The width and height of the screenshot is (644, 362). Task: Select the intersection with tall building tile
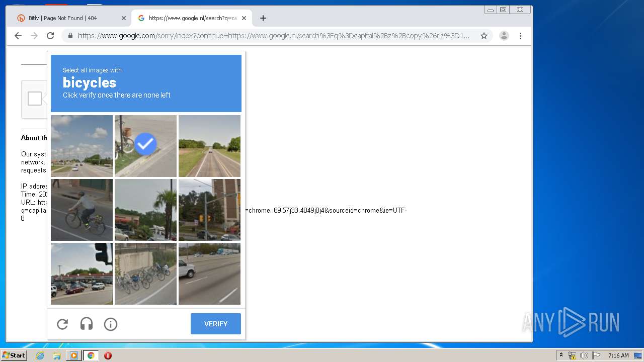209,210
